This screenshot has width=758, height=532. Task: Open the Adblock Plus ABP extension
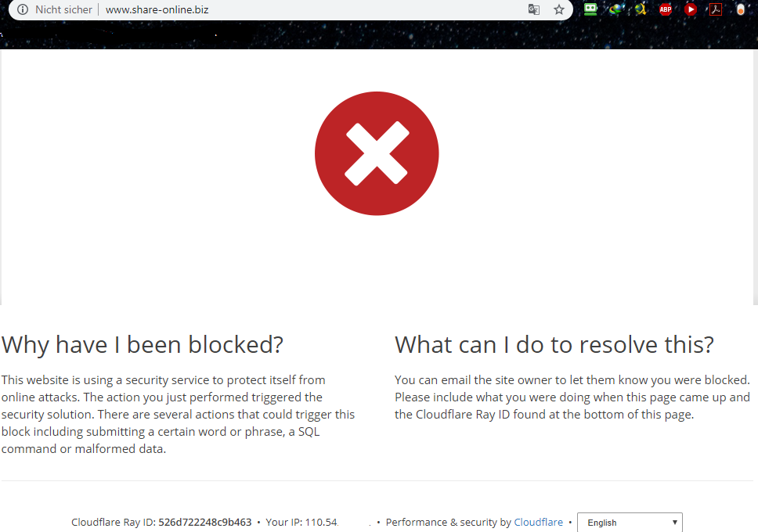point(665,10)
